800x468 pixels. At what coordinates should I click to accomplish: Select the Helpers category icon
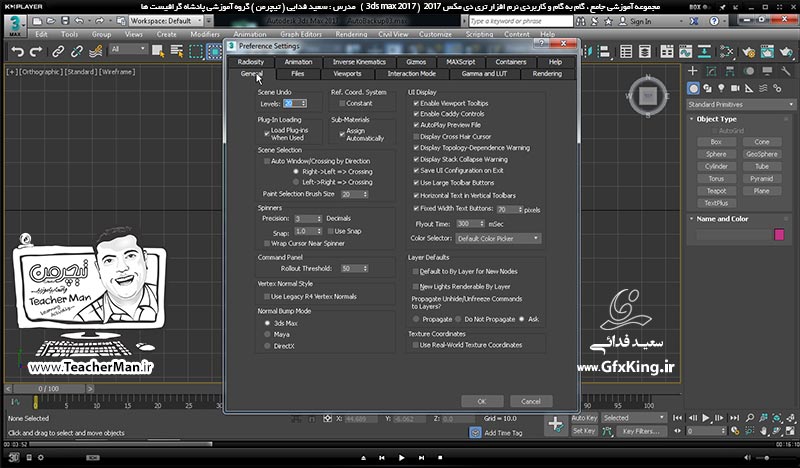(749, 88)
